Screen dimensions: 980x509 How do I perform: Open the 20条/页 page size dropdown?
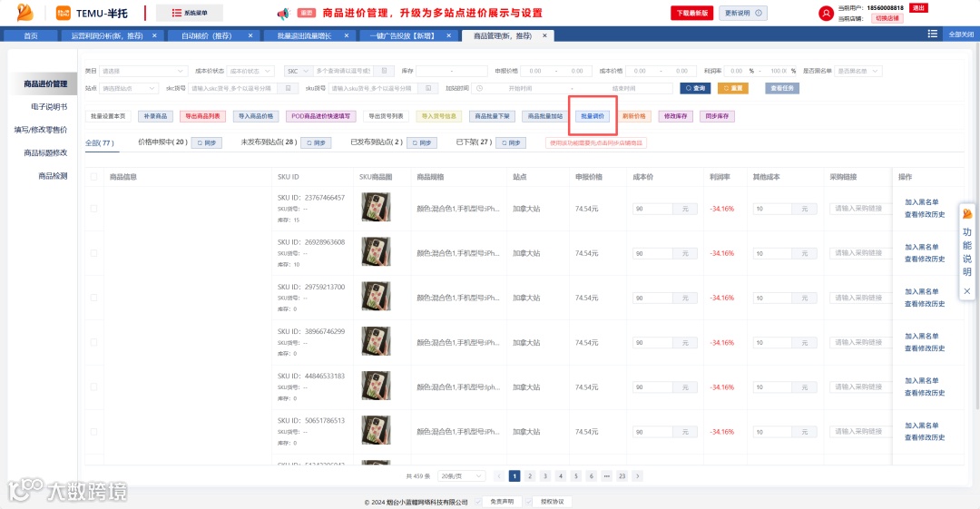[461, 475]
